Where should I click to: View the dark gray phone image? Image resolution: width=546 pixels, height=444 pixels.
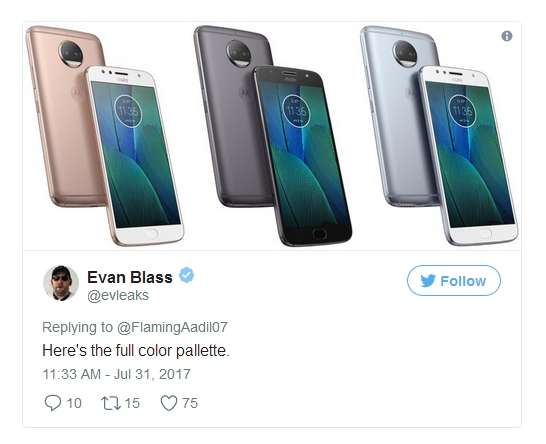coord(273,135)
